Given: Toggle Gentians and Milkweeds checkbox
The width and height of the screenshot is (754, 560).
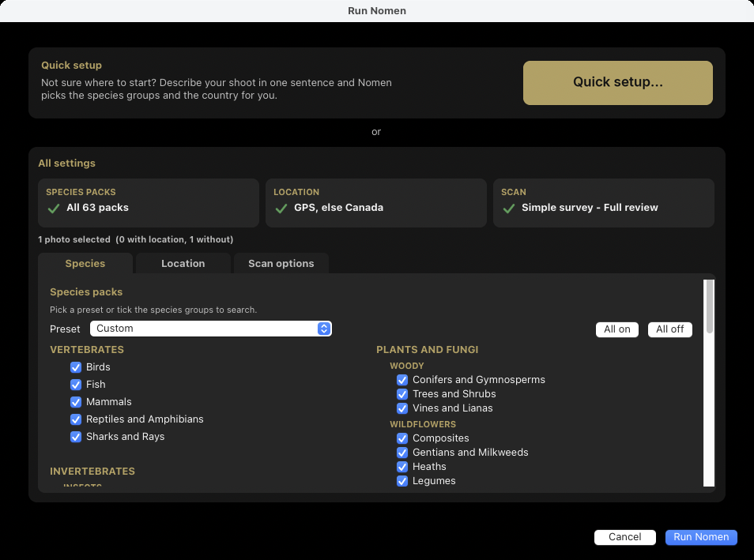Looking at the screenshot, I should coord(402,453).
